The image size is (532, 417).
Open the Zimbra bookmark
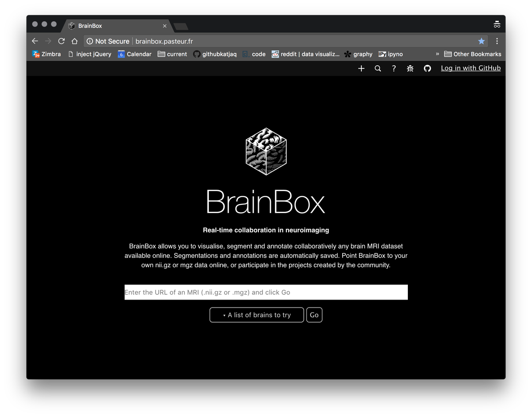(47, 54)
